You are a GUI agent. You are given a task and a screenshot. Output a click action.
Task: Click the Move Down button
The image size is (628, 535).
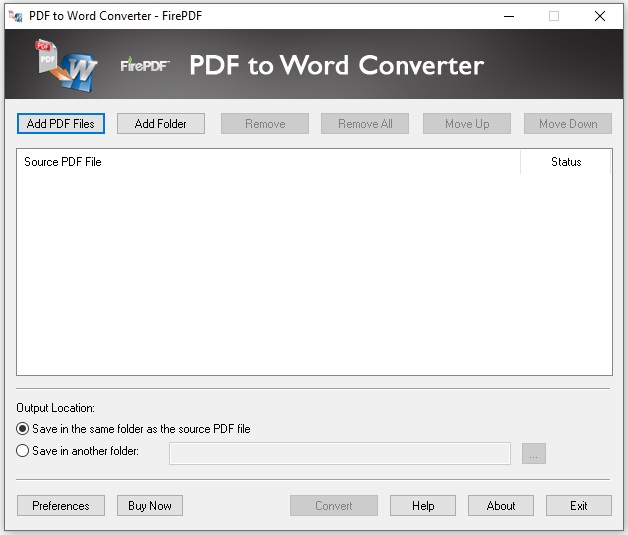coord(568,124)
